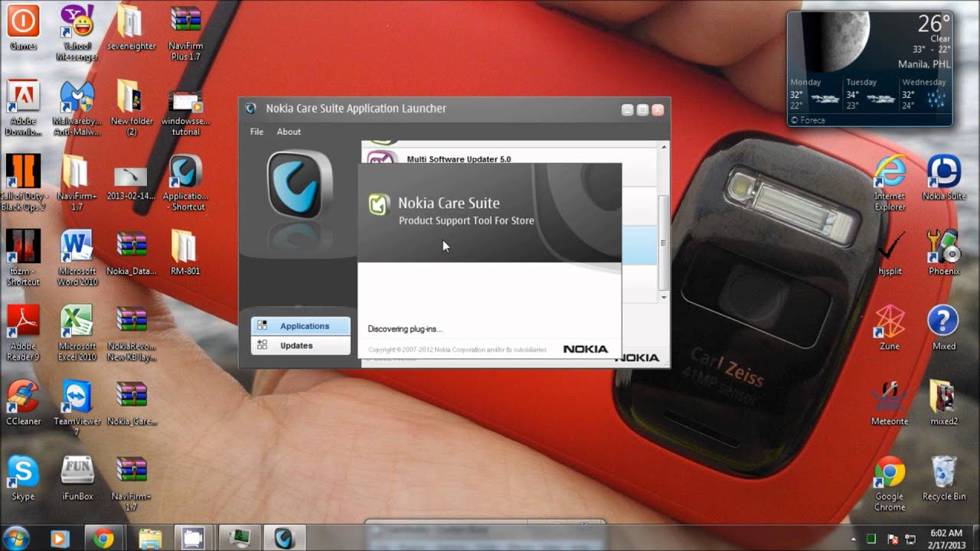980x551 pixels.
Task: Open the Adobe Download shortcut
Action: (x=23, y=108)
